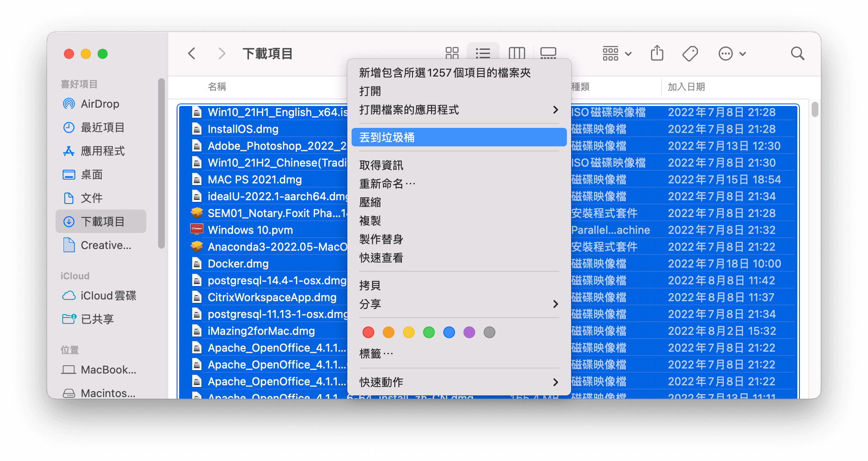Screen dimensions: 868x461
Task: Choose 製作替身 from the context menu
Action: [459, 239]
